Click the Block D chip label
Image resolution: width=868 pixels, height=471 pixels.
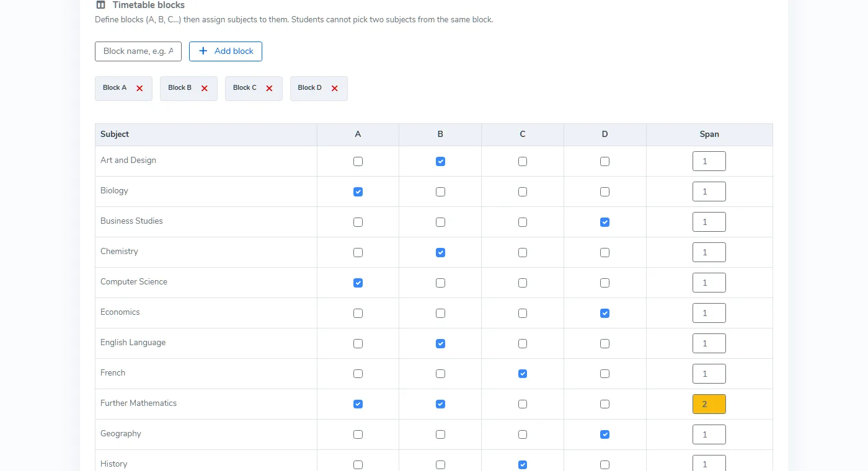(310, 88)
